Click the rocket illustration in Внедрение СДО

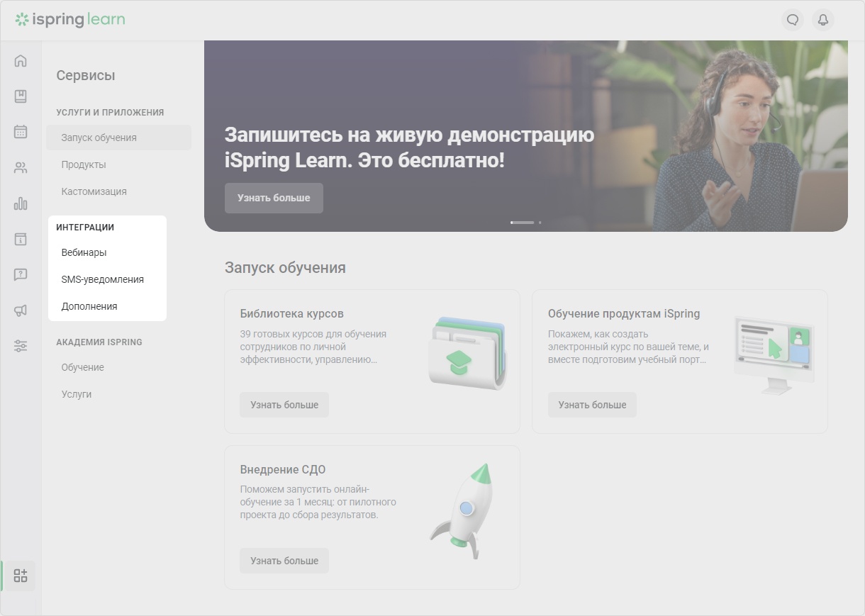point(462,511)
